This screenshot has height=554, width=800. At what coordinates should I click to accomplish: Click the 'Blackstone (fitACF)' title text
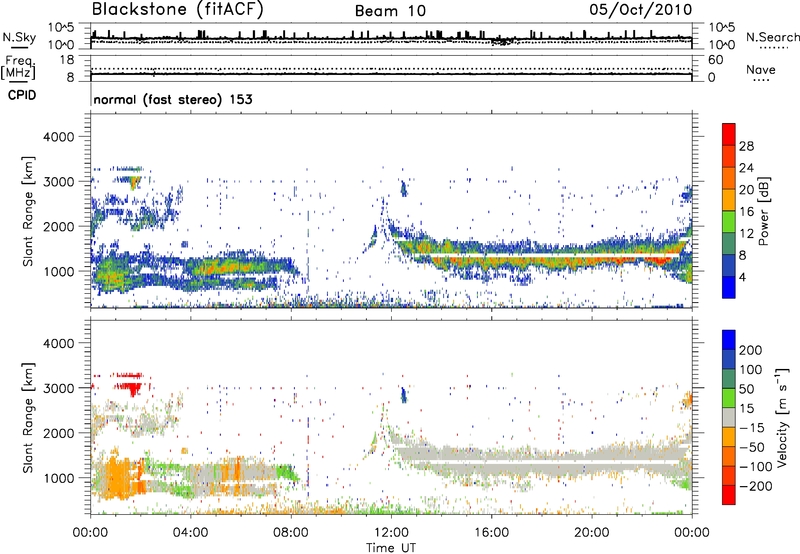[177, 10]
